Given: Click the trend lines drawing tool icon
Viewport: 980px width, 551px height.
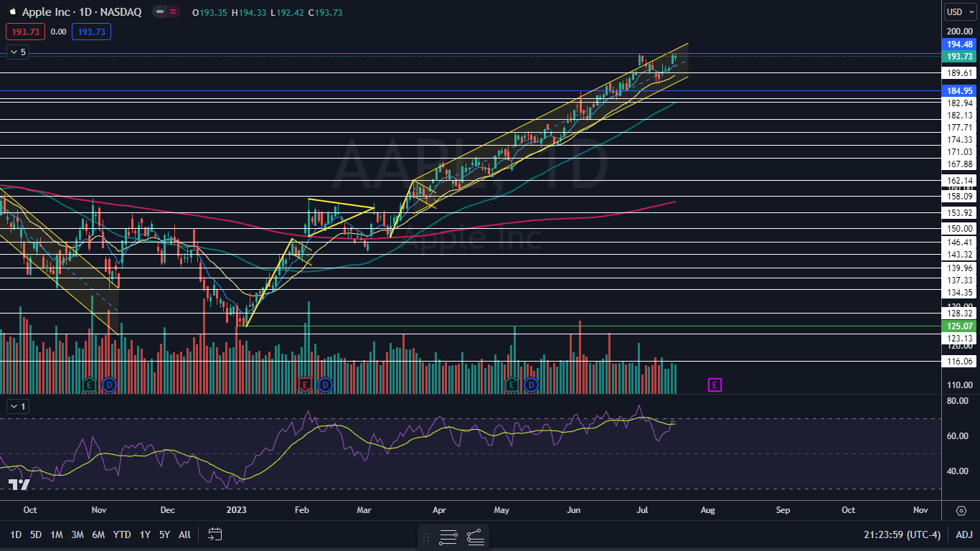Looking at the screenshot, I should point(475,537).
